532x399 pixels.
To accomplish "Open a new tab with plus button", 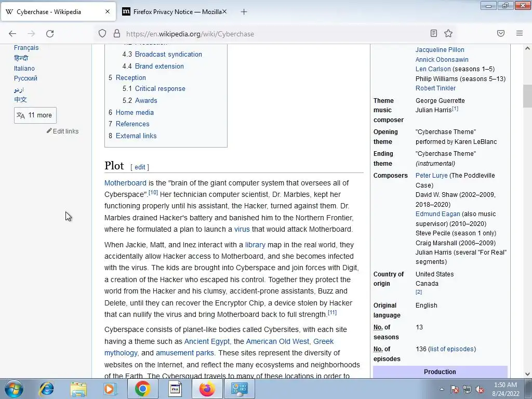I will click(244, 12).
